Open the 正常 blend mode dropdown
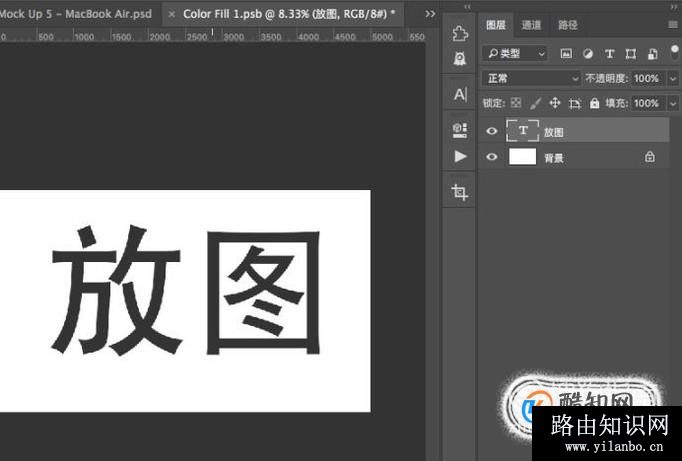The image size is (682, 461). [x=531, y=78]
